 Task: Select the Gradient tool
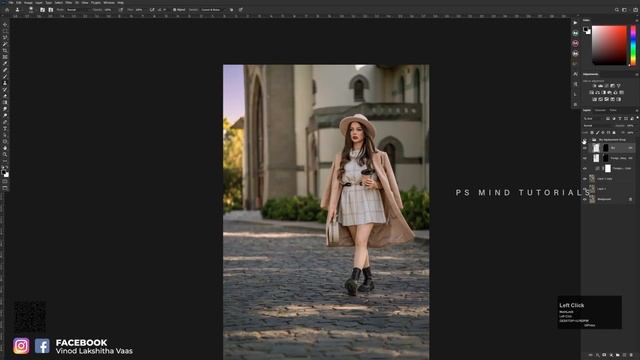[5, 102]
